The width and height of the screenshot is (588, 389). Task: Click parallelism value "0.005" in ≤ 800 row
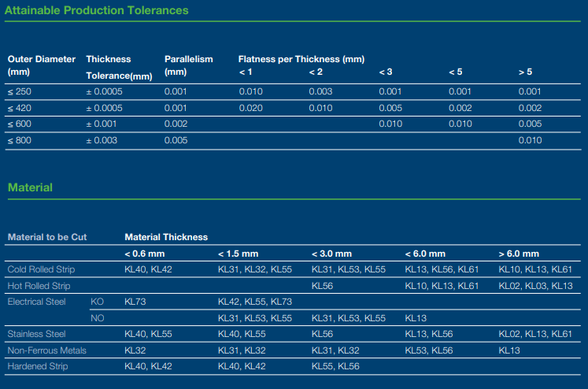pos(176,140)
